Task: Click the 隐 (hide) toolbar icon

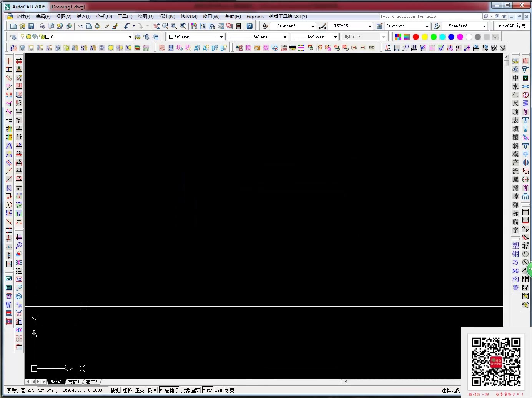Action: 162,48
